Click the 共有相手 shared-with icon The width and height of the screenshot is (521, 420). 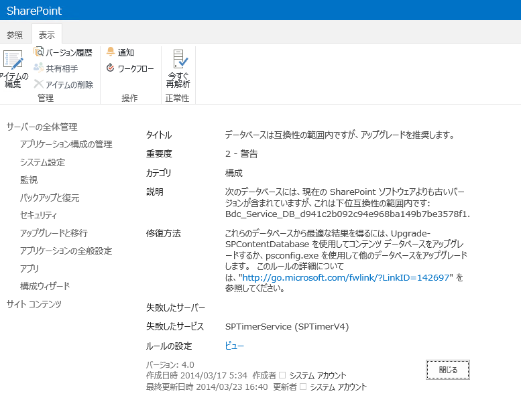pos(38,68)
